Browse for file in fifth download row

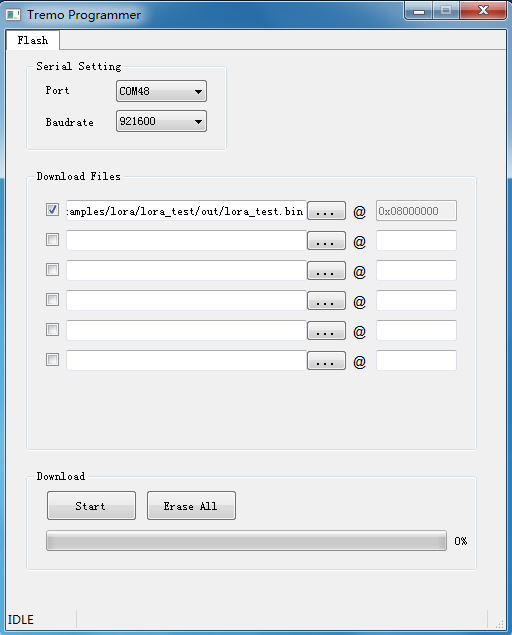(326, 330)
